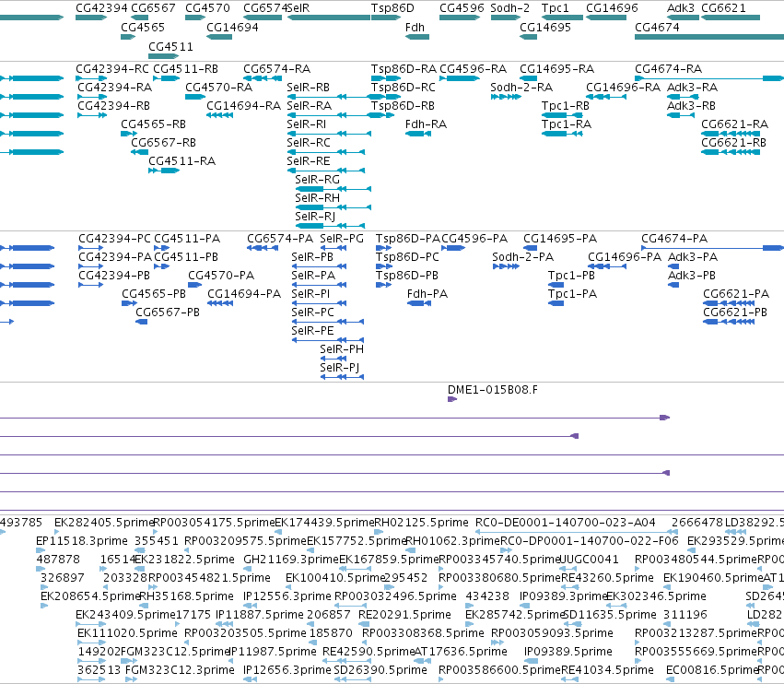
Task: Click the CG6621-RB transcript
Action: click(731, 152)
